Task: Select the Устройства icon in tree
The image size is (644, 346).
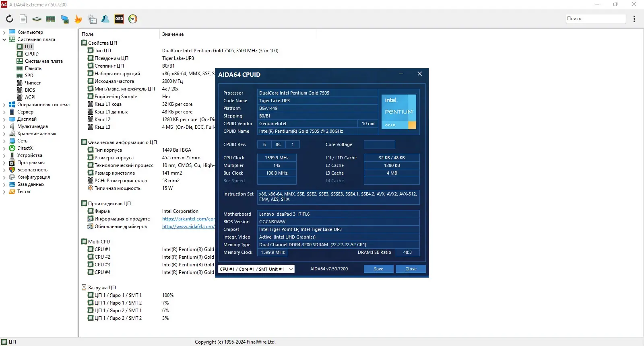Action: pos(12,155)
